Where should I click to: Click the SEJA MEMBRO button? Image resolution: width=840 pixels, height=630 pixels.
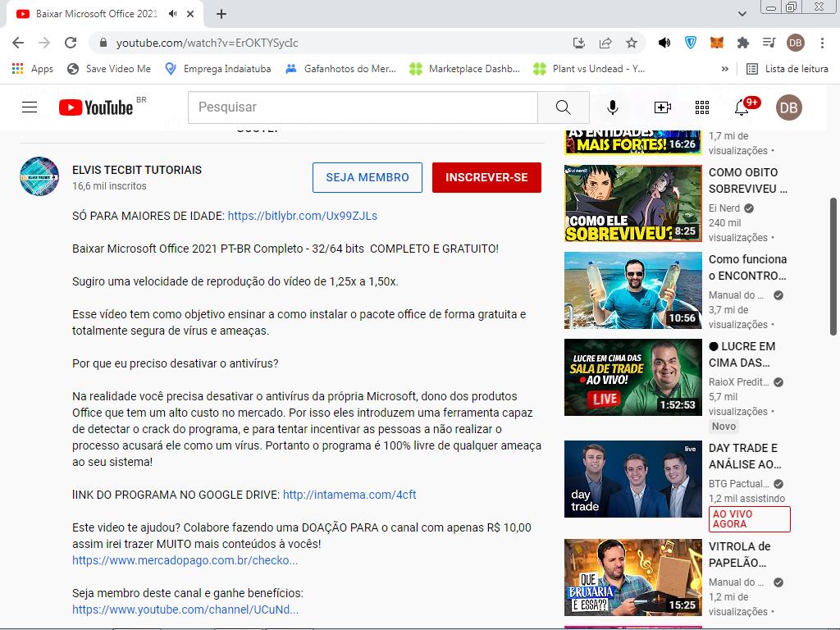367,177
